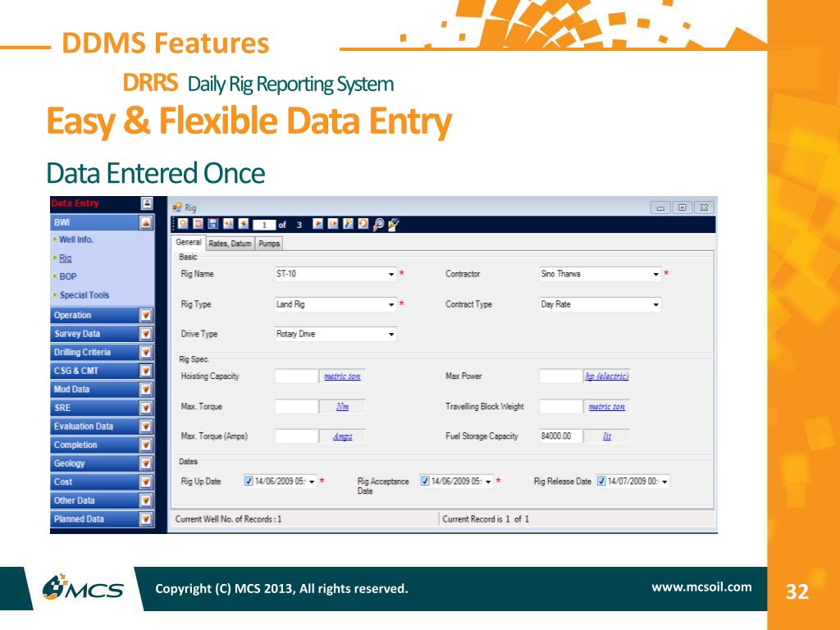Open the Rig Release Date picker dropdown
Image resolution: width=840 pixels, height=630 pixels.
[664, 482]
